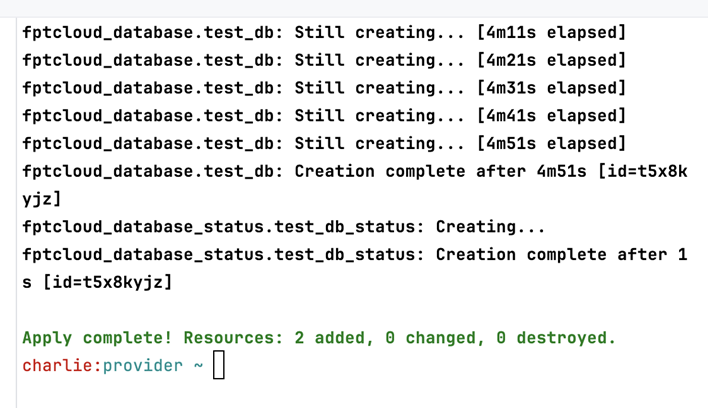Click the terminal cursor block after the prompt
This screenshot has height=408, width=708.
pos(219,366)
